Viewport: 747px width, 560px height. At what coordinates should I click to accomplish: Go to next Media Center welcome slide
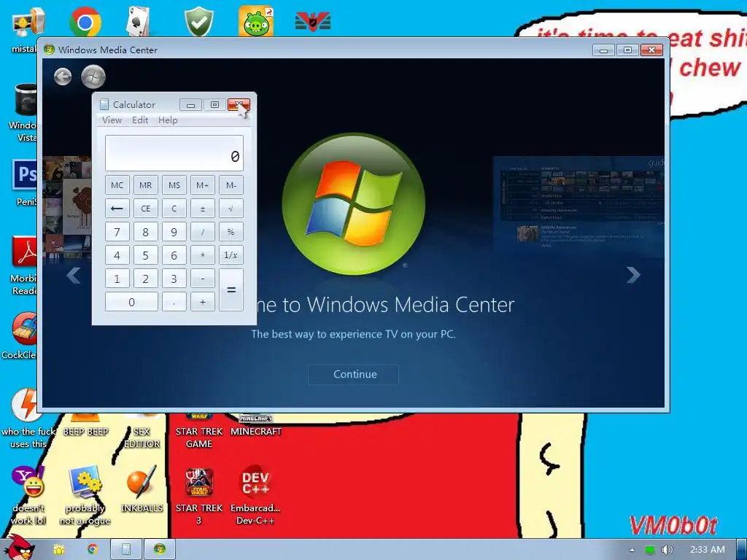tap(633, 275)
